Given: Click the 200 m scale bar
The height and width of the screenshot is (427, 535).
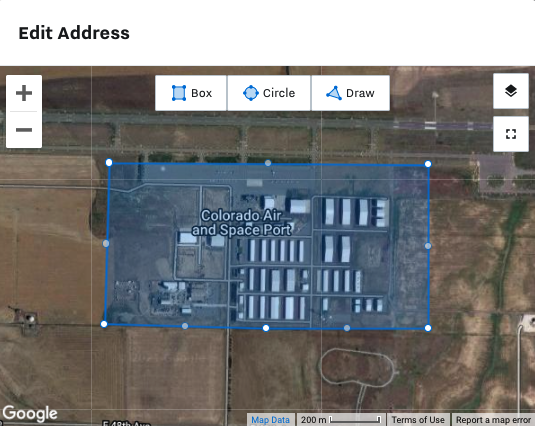Looking at the screenshot, I should click(x=341, y=420).
